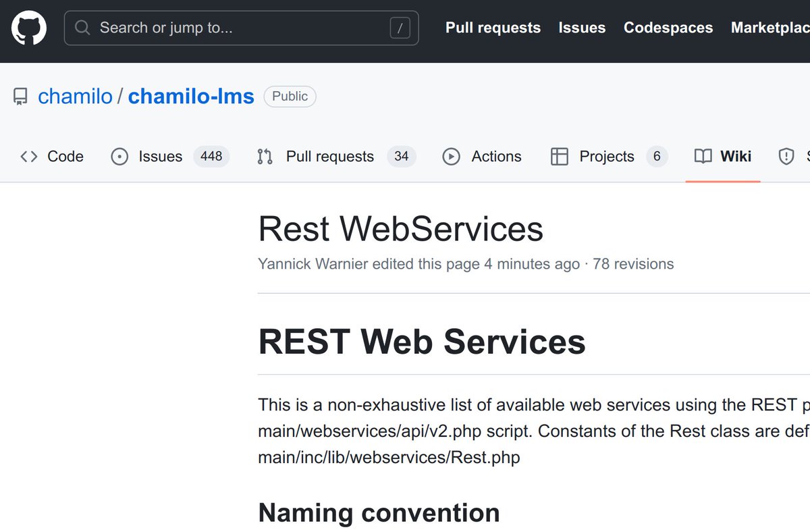Image resolution: width=810 pixels, height=532 pixels.
Task: Open the GitHub home logo
Action: point(29,28)
